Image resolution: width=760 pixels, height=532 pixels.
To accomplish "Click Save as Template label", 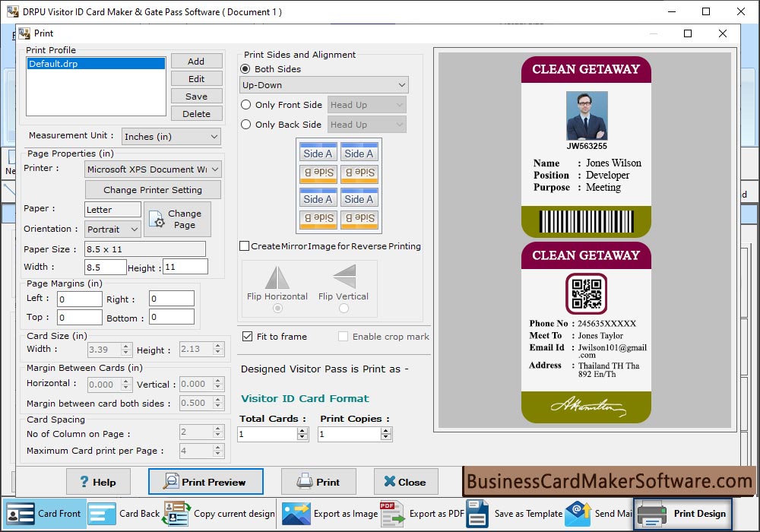I will click(528, 514).
